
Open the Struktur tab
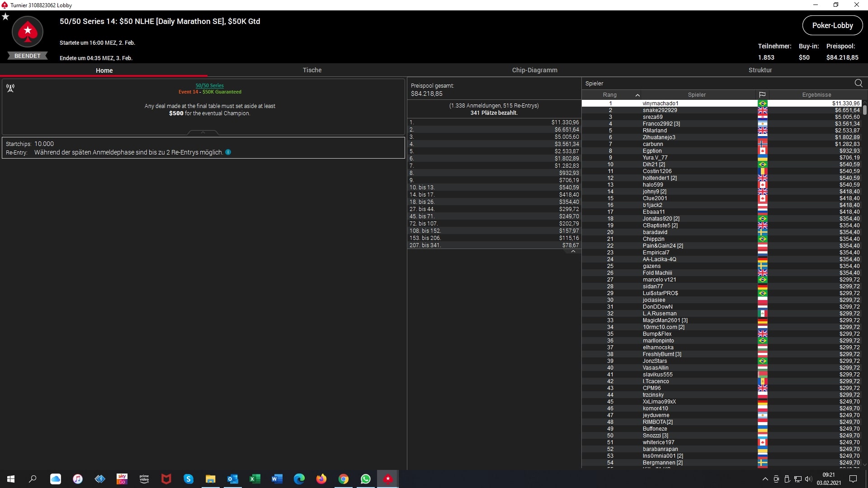(760, 70)
